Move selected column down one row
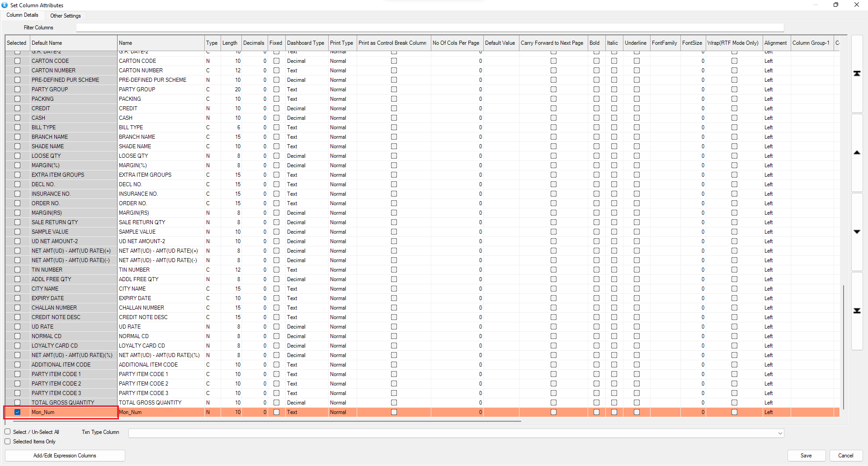The height and width of the screenshot is (466, 868). click(857, 232)
